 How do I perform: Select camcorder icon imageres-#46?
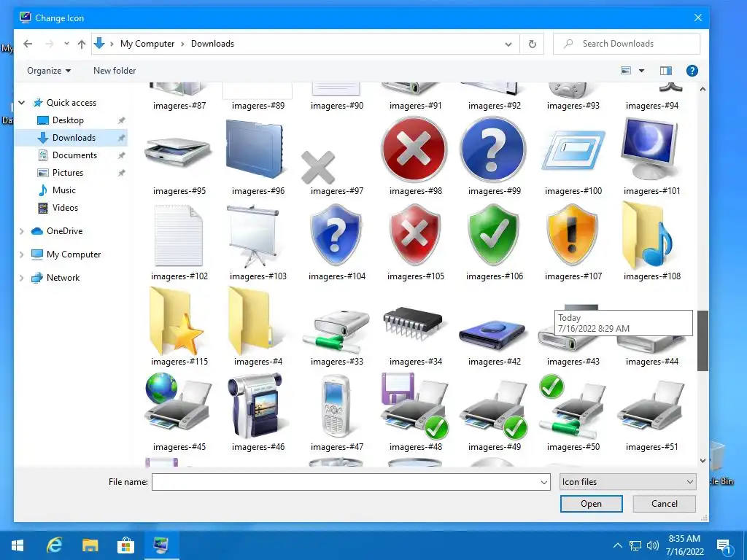[255, 405]
